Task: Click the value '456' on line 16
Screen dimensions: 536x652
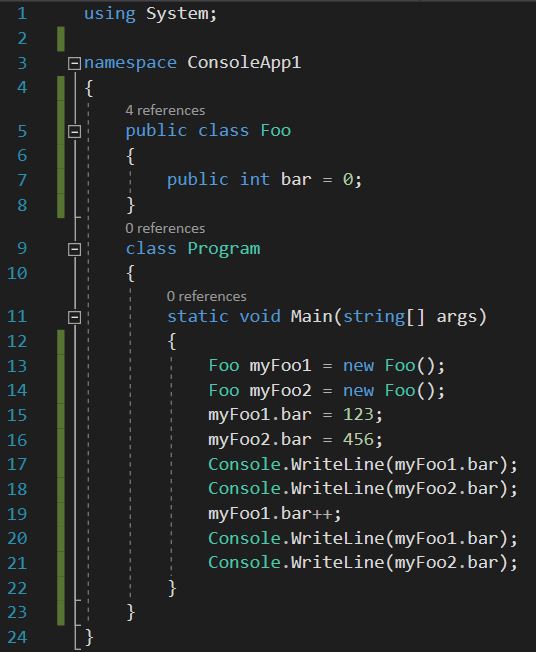Action: pyautogui.click(x=358, y=440)
